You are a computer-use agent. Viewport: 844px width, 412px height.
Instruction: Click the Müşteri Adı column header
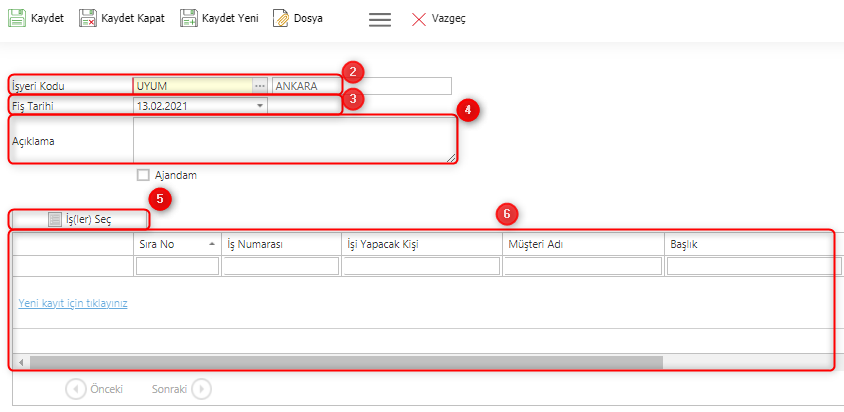(582, 244)
